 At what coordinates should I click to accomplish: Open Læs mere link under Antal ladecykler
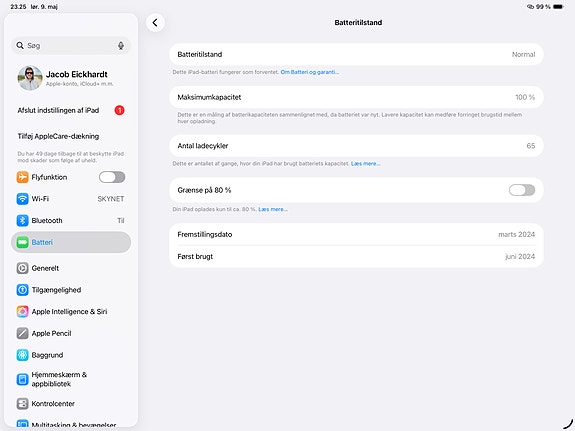366,164
